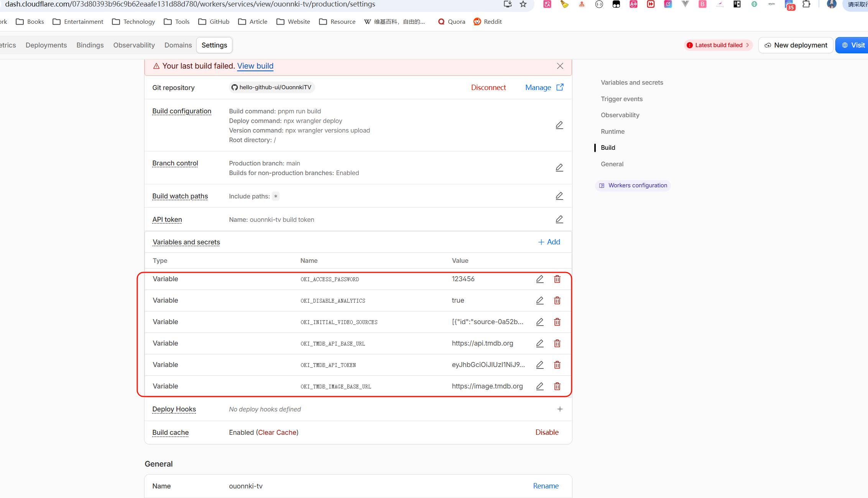Delete the OKI_ACCESS_PASSWORD variable

point(557,279)
